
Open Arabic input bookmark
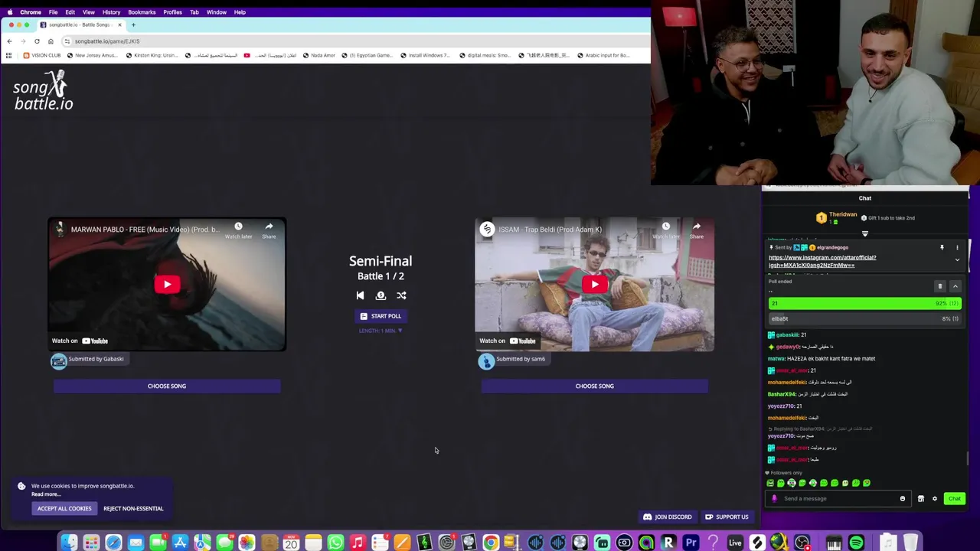click(x=603, y=55)
